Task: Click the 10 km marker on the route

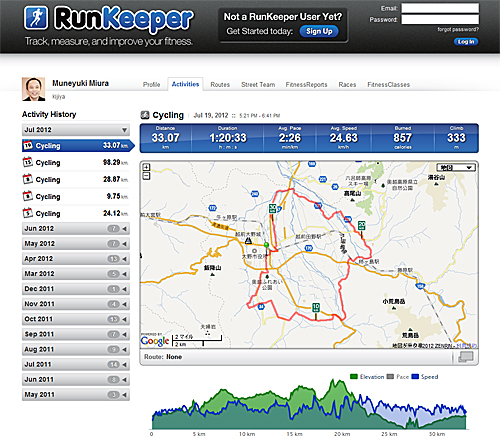Action: pyautogui.click(x=316, y=307)
